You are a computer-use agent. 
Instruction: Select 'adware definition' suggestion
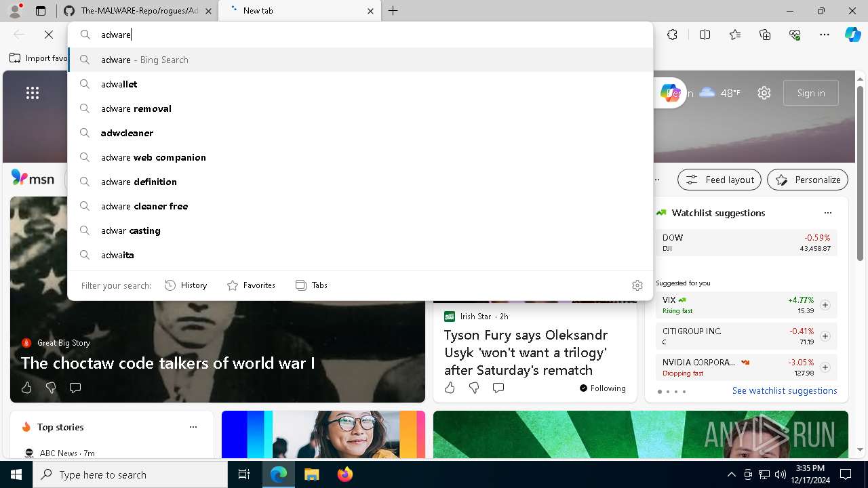(x=360, y=182)
